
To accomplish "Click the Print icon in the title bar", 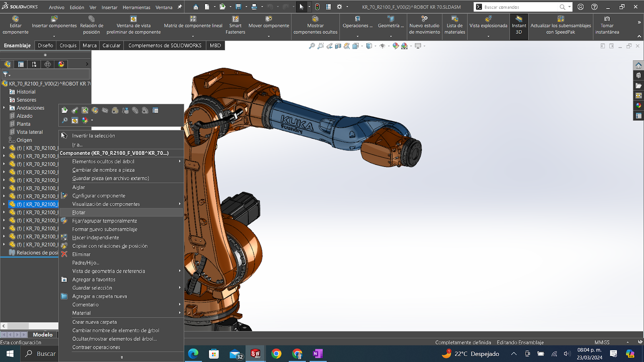I will coord(254,7).
